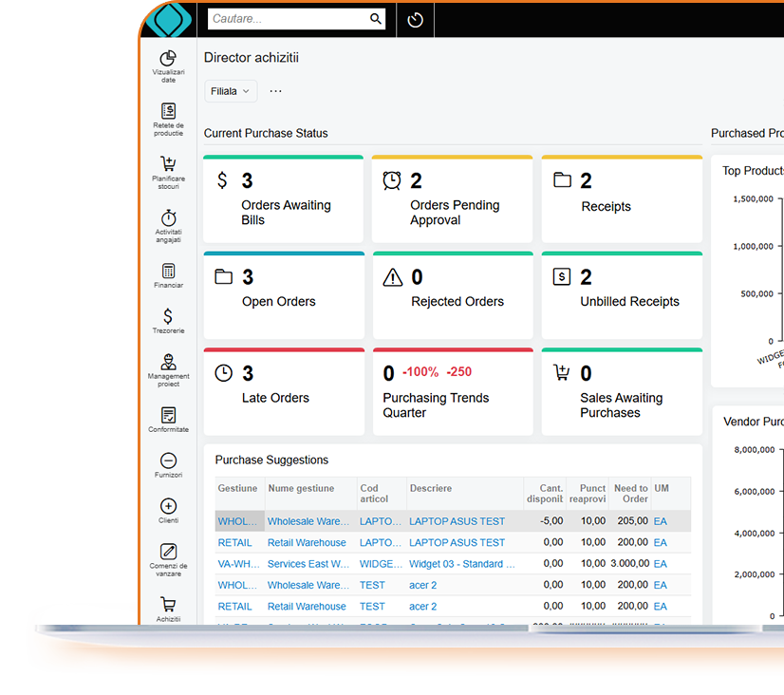Open the Filiala dropdown

pos(229,90)
